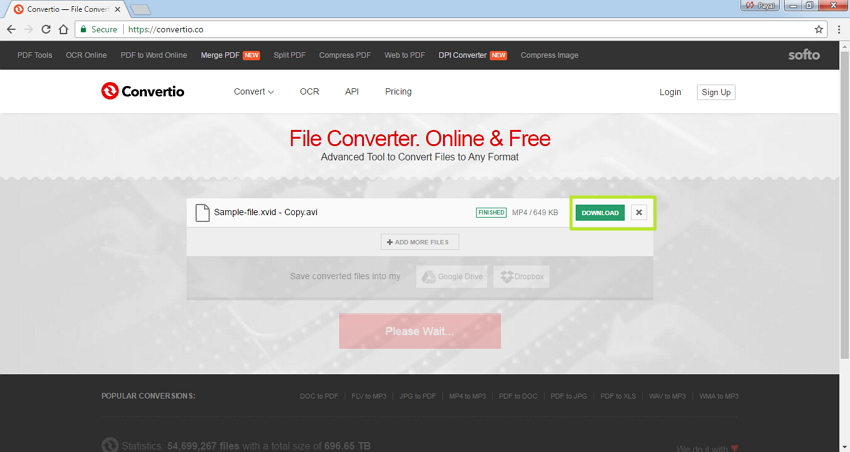Open the Pricing navigation link

point(398,92)
